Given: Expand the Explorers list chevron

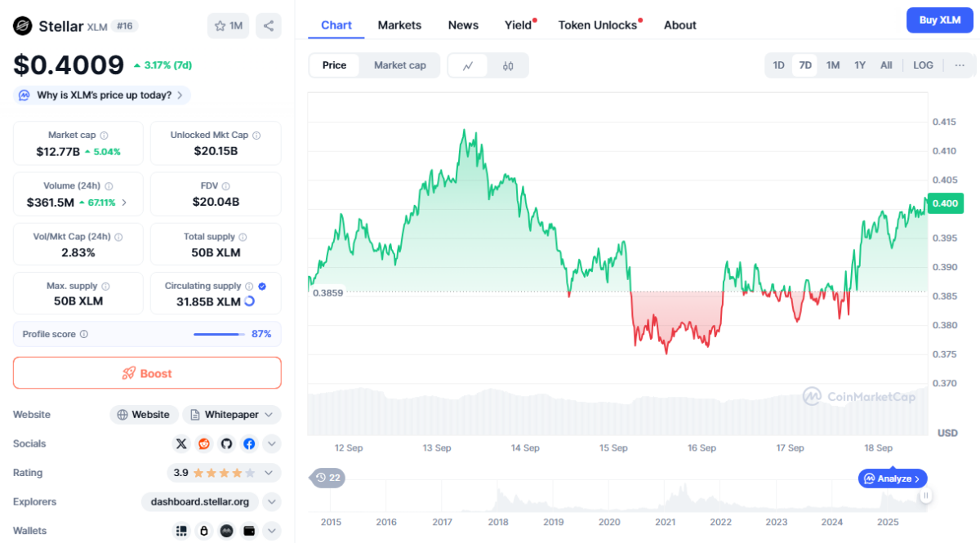Looking at the screenshot, I should (272, 501).
